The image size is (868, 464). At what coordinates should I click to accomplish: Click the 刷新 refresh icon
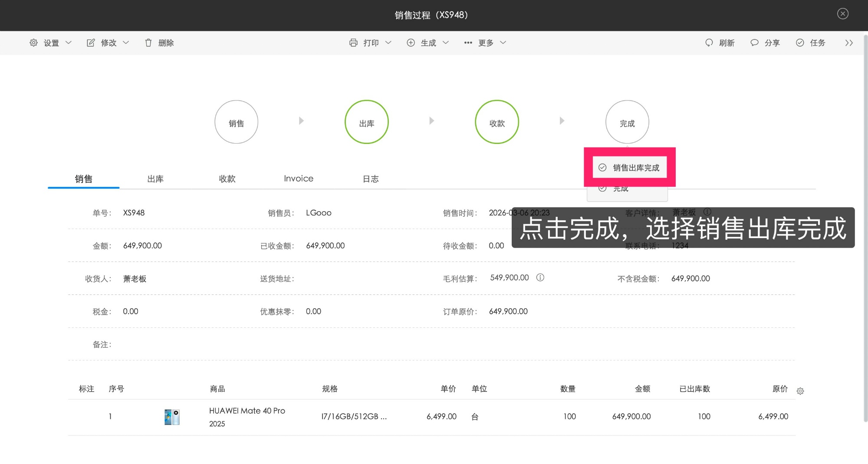(x=709, y=42)
